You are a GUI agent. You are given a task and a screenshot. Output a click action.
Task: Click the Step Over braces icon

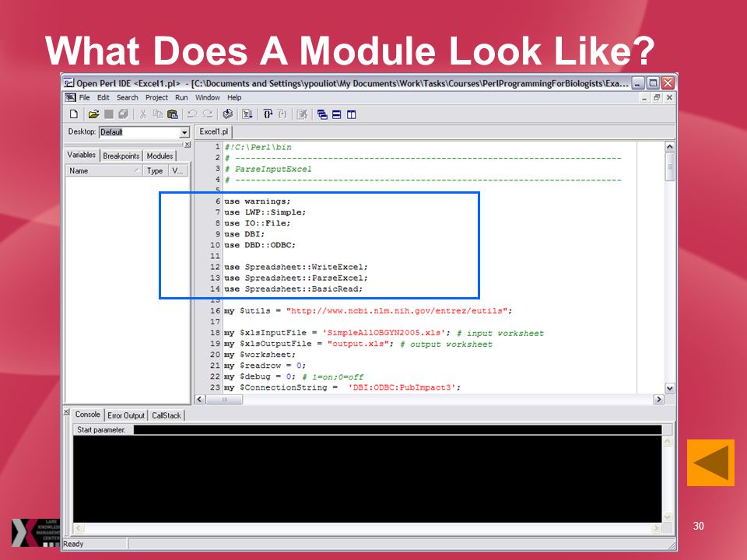pyautogui.click(x=268, y=114)
